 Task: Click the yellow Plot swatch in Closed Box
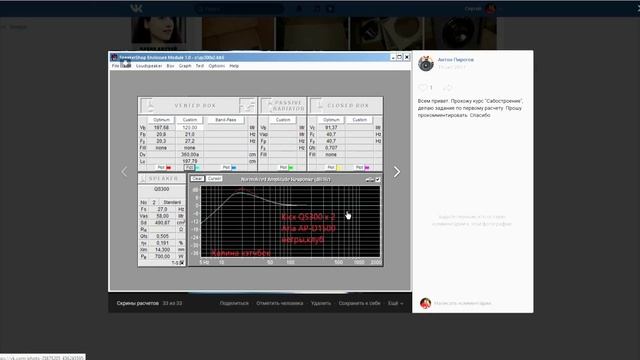[339, 167]
